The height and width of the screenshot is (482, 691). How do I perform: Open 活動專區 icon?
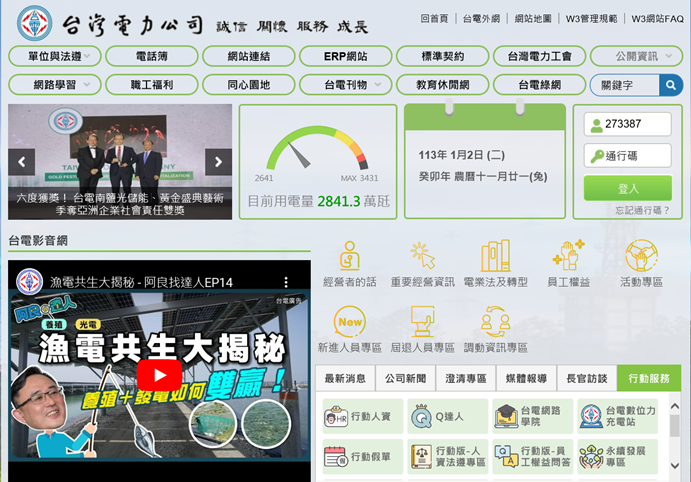(x=641, y=255)
